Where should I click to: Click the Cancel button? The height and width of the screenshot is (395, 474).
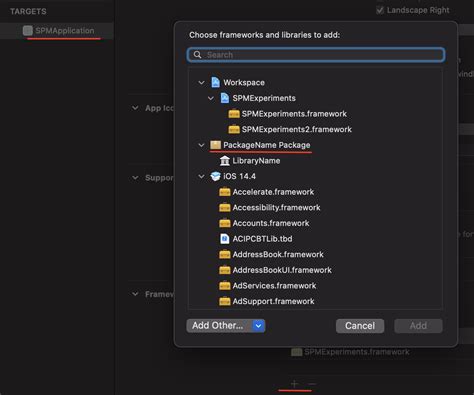(360, 326)
